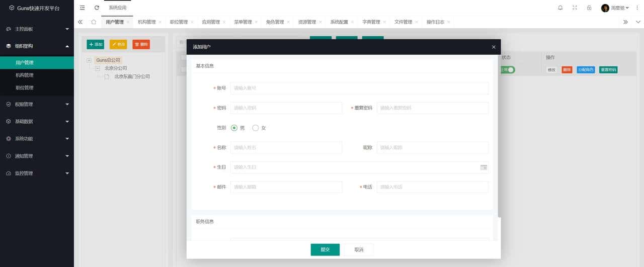
Task: Close the 应用管理 tab with its x
Action: (x=224, y=22)
